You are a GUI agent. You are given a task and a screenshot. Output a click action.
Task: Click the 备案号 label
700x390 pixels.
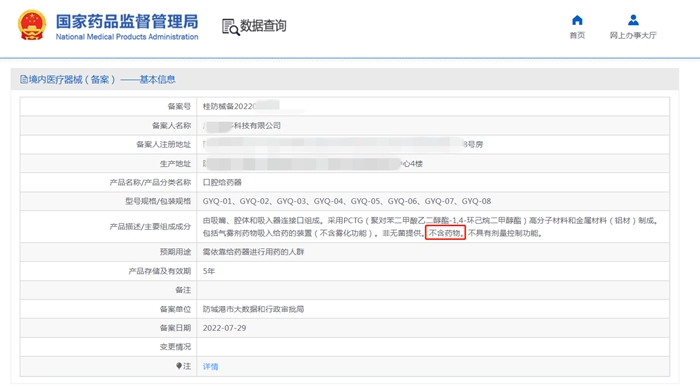click(x=179, y=106)
